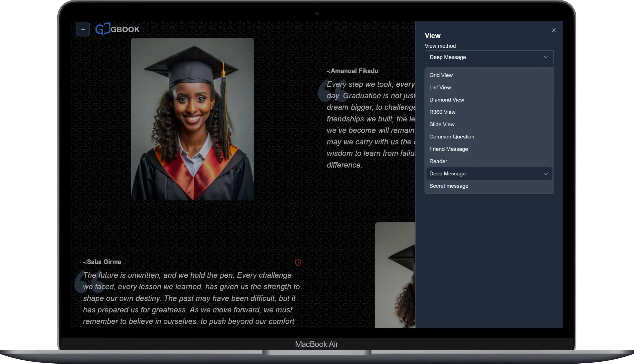Click the checkmark next to Deep Message
Viewport: 634px width, 364px height.
tap(546, 174)
